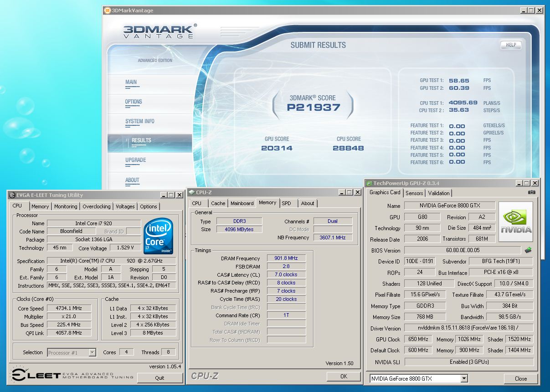
Task: Switch to Validation tab in GPU-Z
Action: pos(439,193)
